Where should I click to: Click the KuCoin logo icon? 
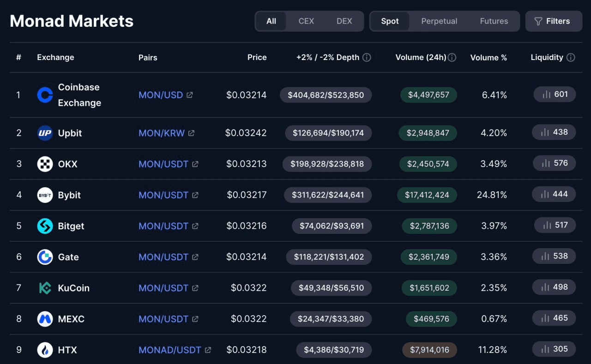(45, 288)
